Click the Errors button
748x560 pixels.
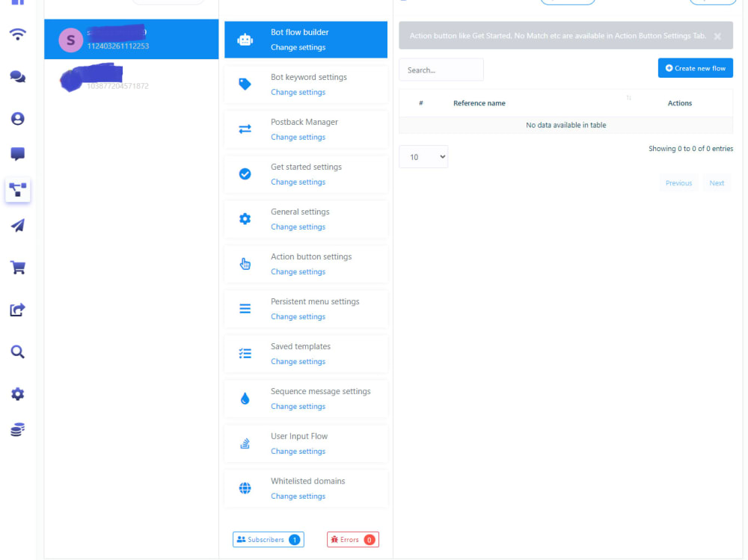(x=352, y=540)
